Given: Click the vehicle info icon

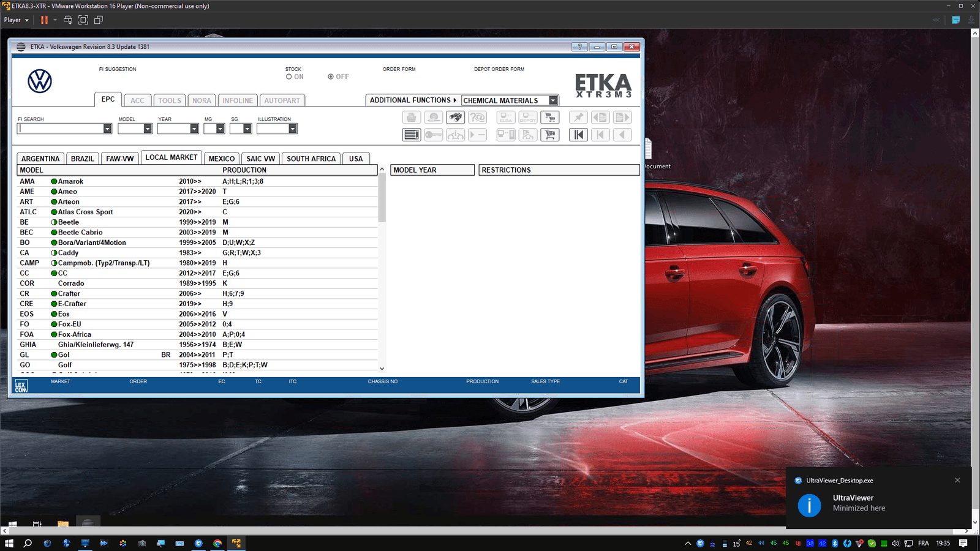Looking at the screenshot, I should pos(455,135).
